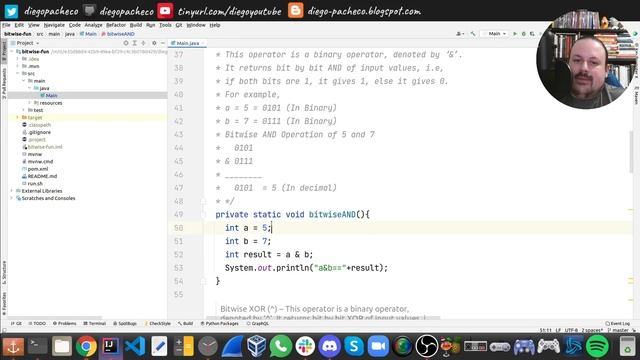Click Expand All icon in Project panel
640x360 pixels.
(x=135, y=43)
